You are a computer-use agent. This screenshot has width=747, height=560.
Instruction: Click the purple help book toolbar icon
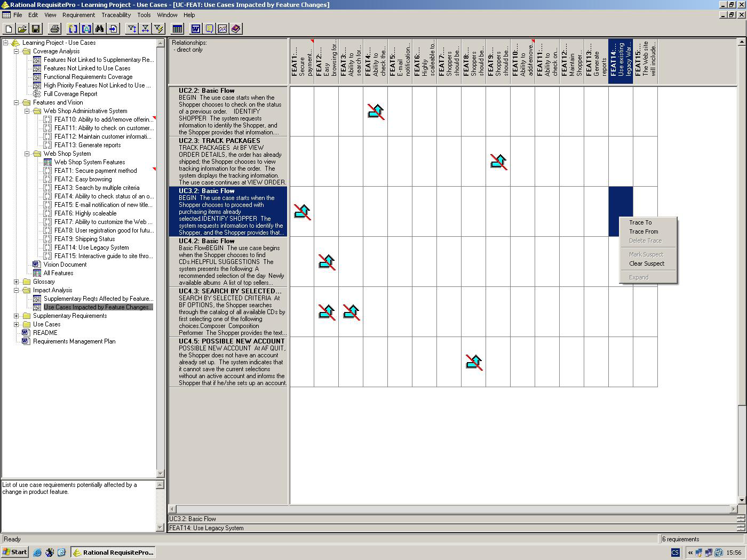tap(236, 29)
